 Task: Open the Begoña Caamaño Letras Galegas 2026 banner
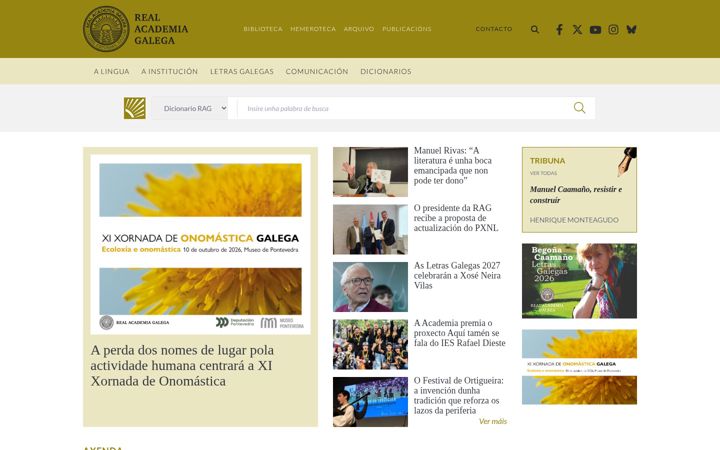pos(579,281)
